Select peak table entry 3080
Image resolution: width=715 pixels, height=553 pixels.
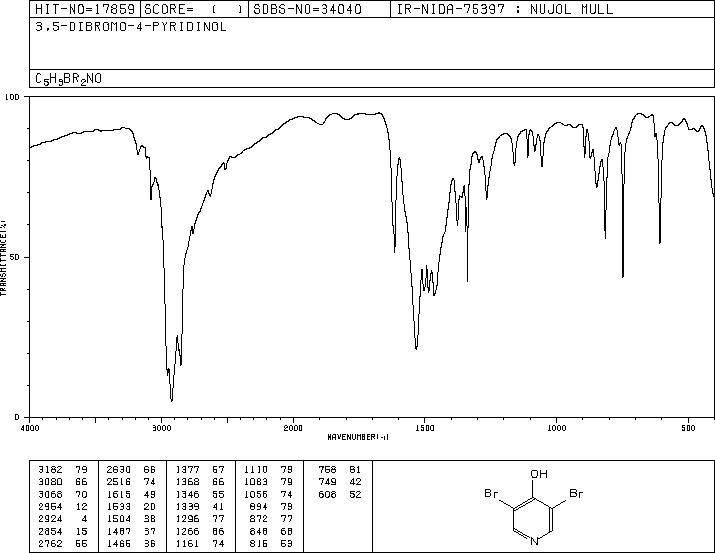(x=63, y=482)
